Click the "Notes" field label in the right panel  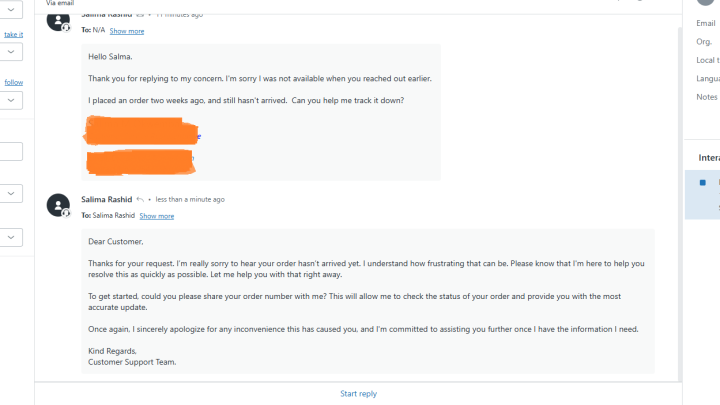click(x=707, y=97)
